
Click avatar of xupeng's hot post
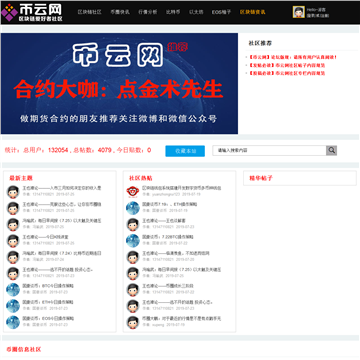click(133, 322)
